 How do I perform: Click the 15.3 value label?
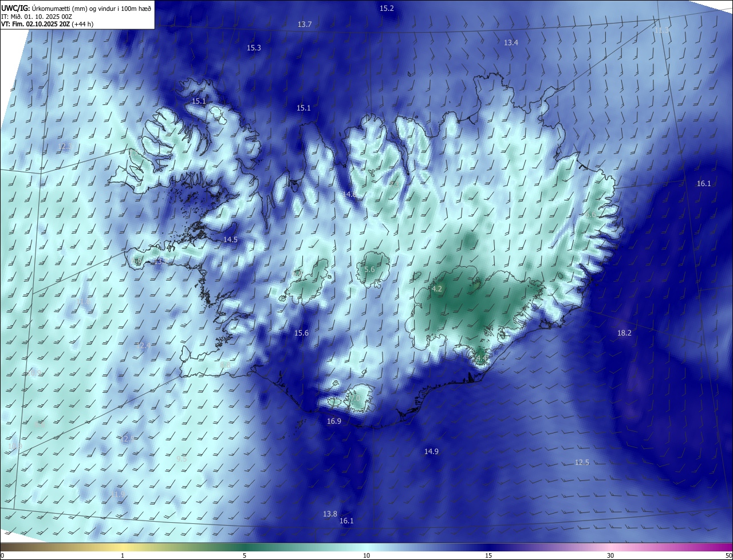coord(254,48)
